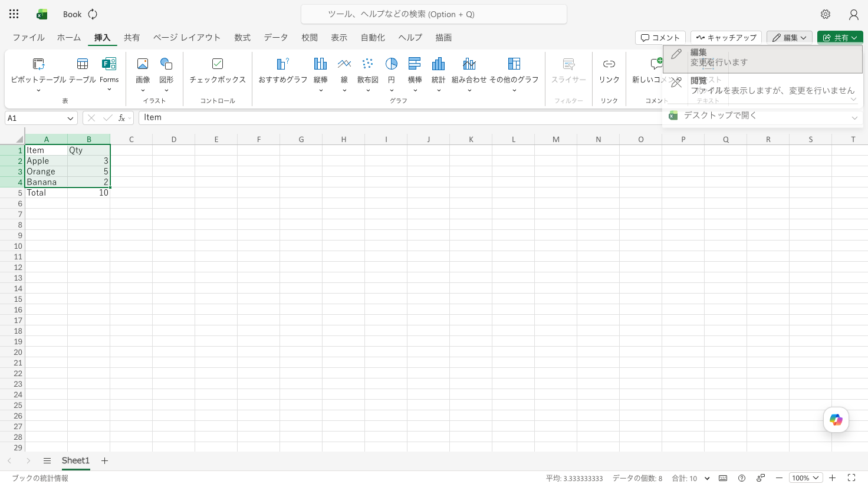
Task: Expand the 図形 shapes dropdown
Action: [x=166, y=90]
